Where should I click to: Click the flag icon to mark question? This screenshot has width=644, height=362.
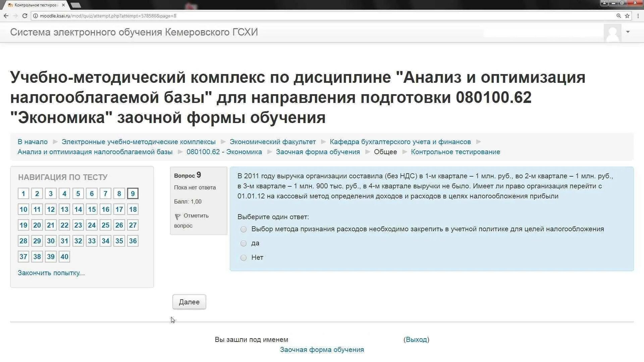point(178,217)
